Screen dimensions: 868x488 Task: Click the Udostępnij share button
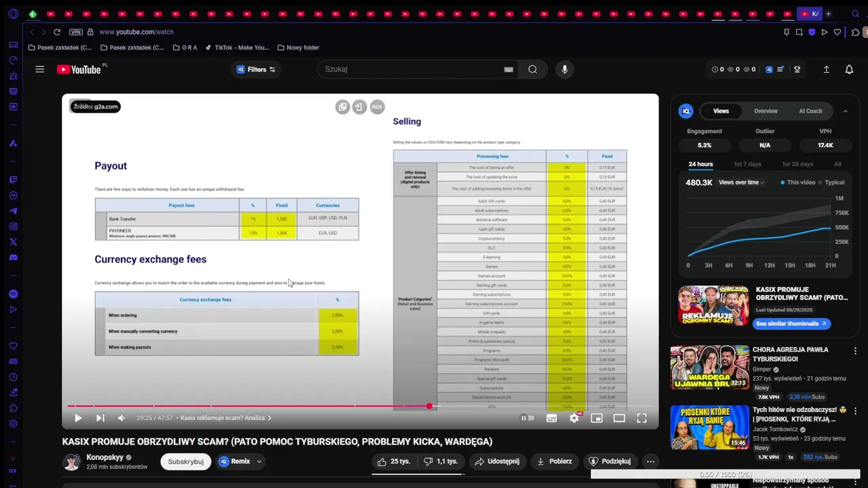coord(497,462)
